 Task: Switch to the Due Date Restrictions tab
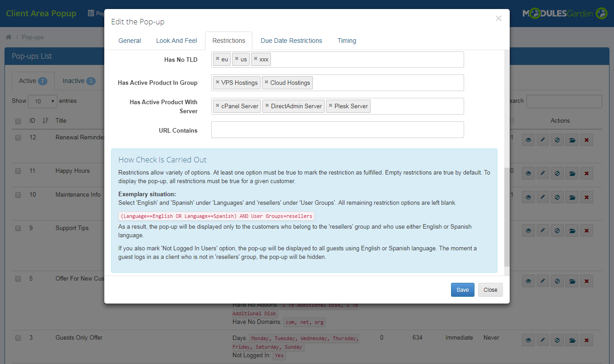(291, 41)
